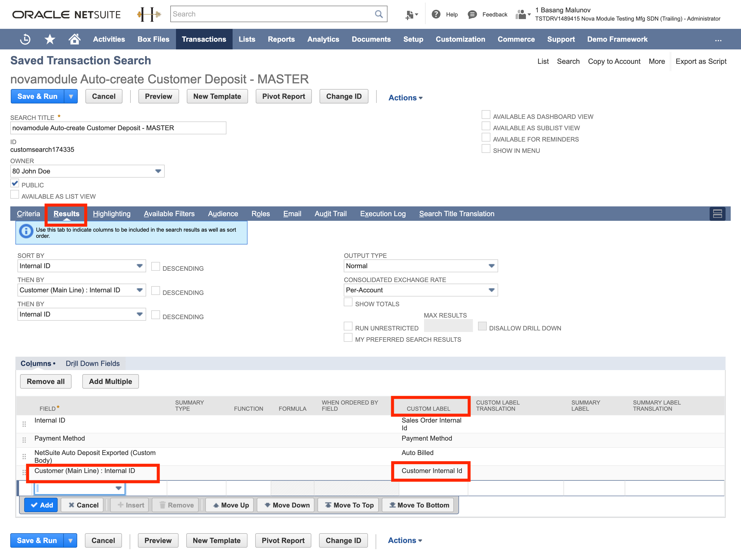Image resolution: width=741 pixels, height=560 pixels.
Task: Check My Preferred Search Results
Action: click(x=348, y=338)
